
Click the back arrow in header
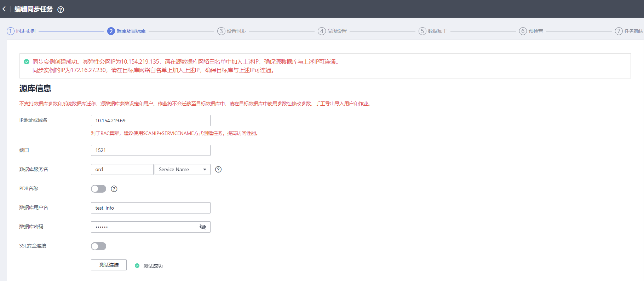(x=4, y=9)
